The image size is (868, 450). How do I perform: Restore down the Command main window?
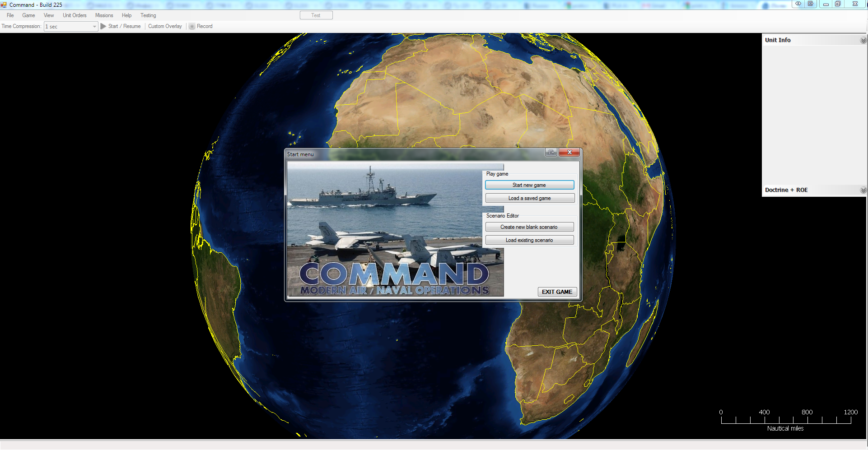pyautogui.click(x=838, y=4)
